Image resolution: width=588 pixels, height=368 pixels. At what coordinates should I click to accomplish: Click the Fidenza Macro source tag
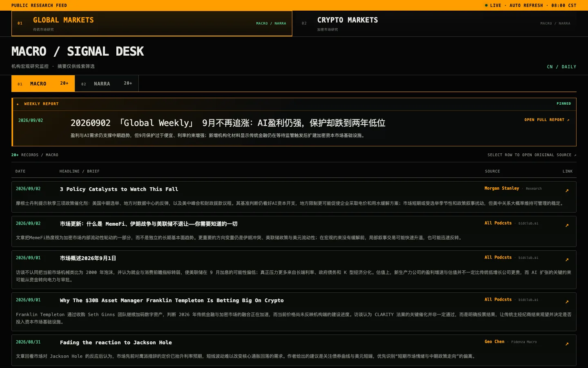(x=524, y=342)
